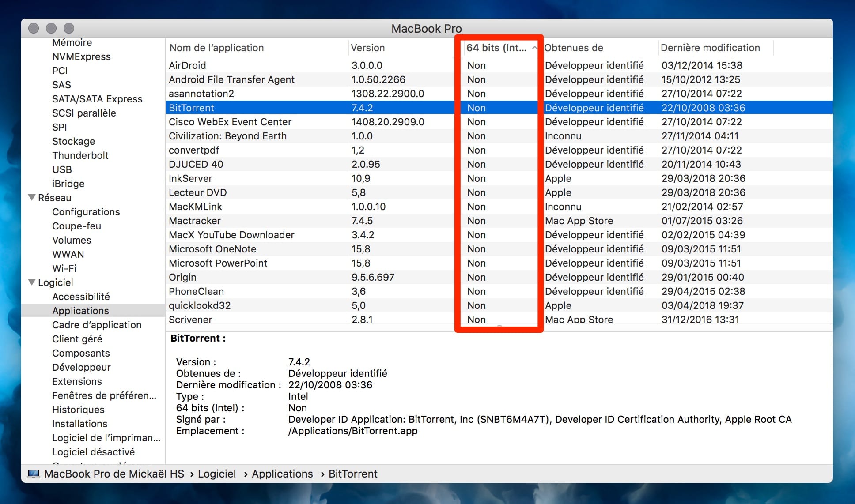
Task: Select the InkServer application row
Action: click(499, 178)
